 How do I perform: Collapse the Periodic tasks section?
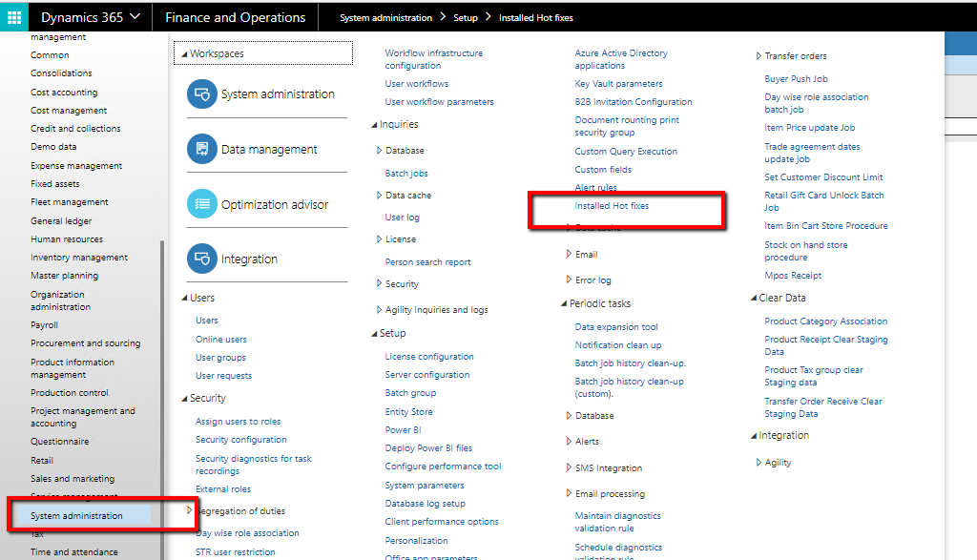563,304
